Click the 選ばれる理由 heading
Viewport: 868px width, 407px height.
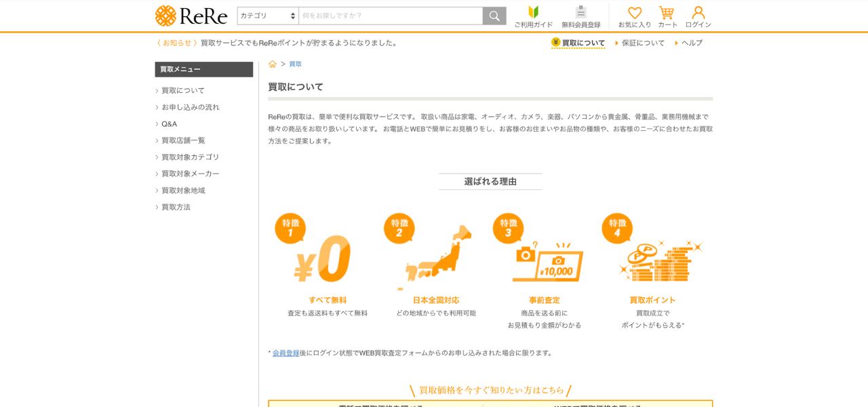click(490, 182)
